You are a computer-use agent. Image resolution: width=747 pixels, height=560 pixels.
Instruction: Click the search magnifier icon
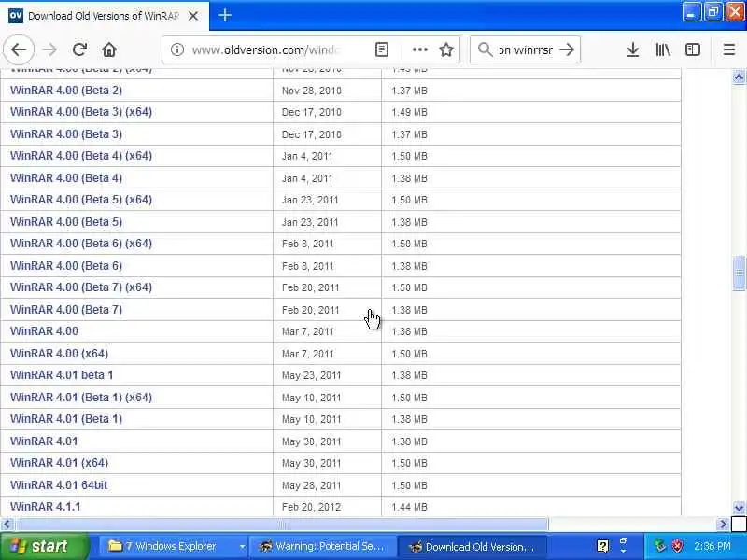pyautogui.click(x=485, y=49)
